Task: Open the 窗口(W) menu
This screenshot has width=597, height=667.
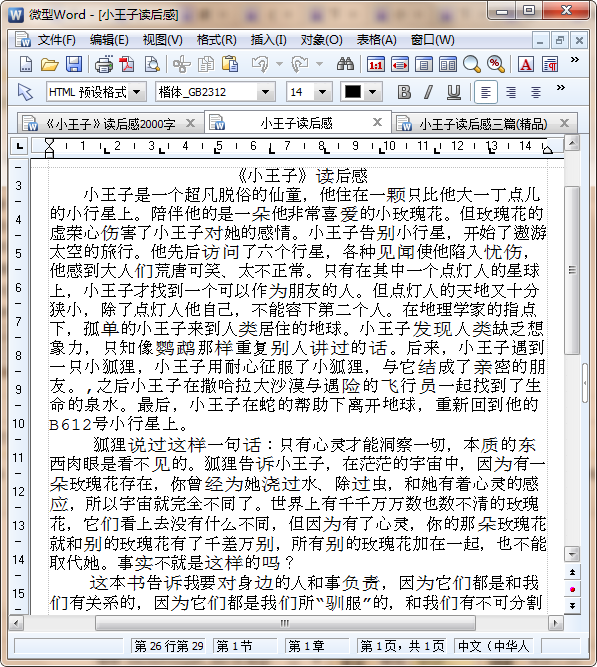Action: 433,40
